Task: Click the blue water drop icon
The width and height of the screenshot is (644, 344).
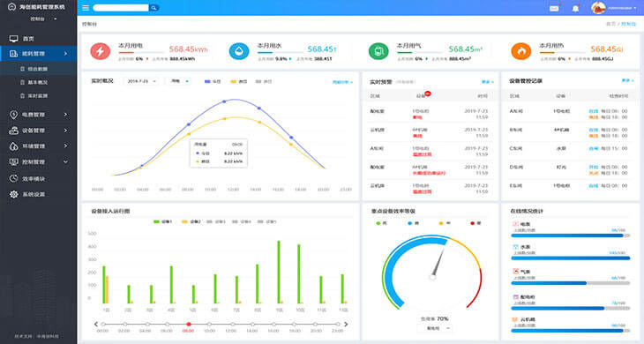Action: point(239,51)
